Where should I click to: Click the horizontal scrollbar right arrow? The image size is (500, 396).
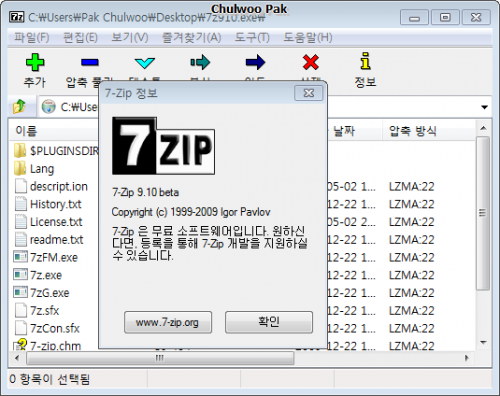[467, 358]
